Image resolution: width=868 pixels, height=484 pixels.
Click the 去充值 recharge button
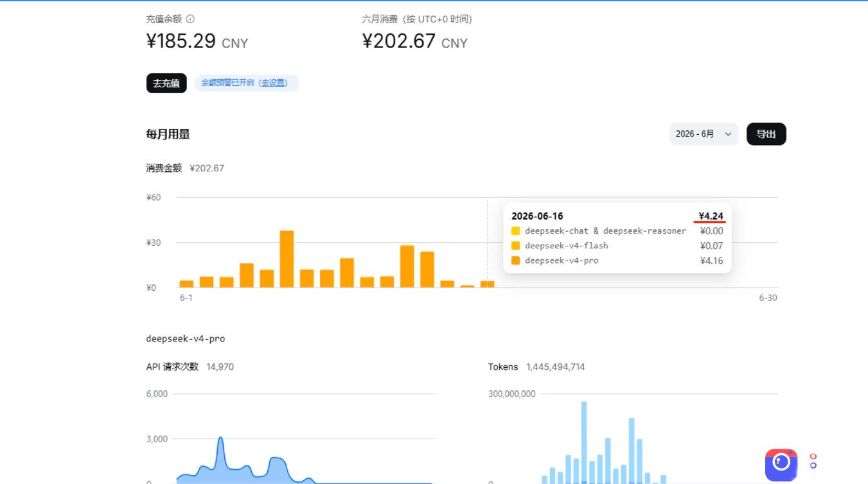coord(166,83)
